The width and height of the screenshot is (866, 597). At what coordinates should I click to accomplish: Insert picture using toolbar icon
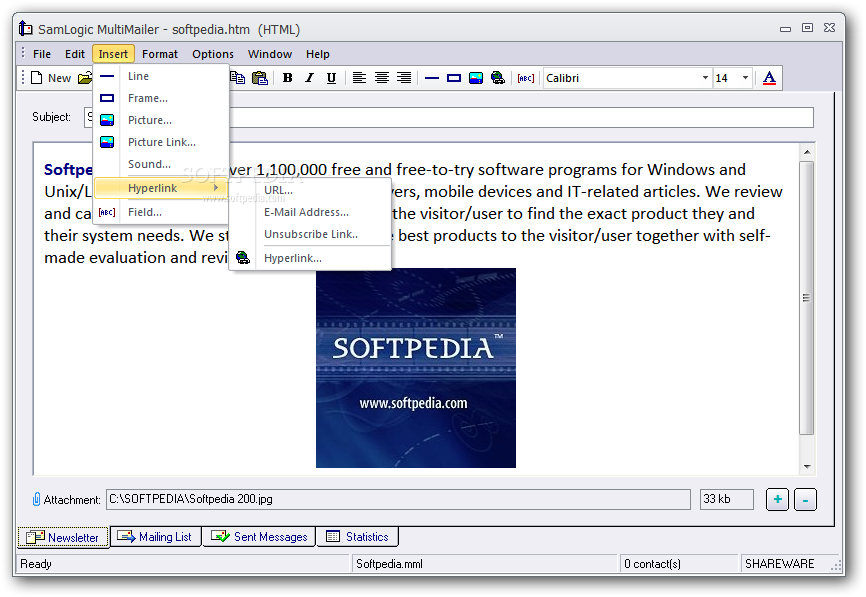476,78
